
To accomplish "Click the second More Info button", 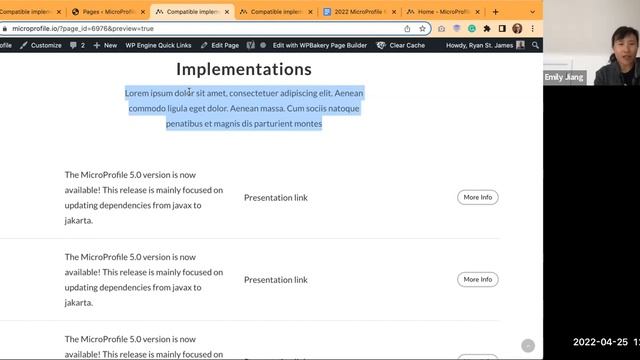I will point(478,280).
